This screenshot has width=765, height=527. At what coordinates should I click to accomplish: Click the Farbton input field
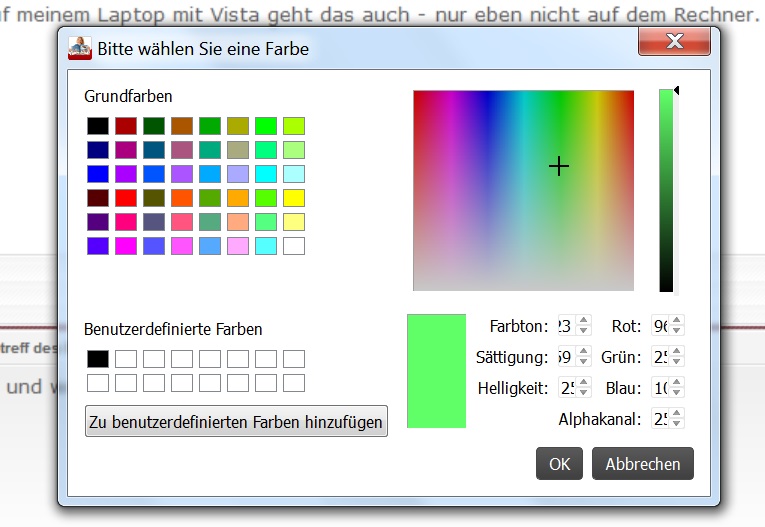tap(566, 325)
